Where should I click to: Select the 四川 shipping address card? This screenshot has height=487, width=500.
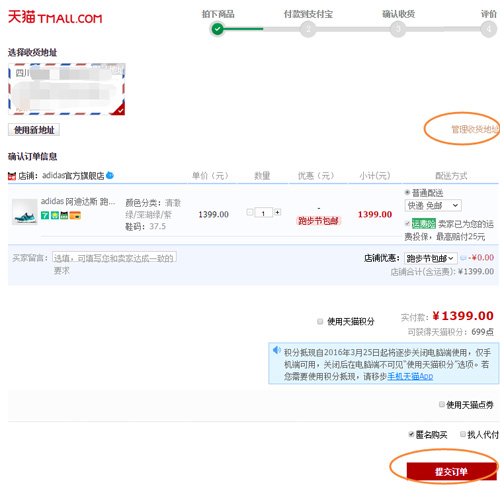(x=66, y=89)
